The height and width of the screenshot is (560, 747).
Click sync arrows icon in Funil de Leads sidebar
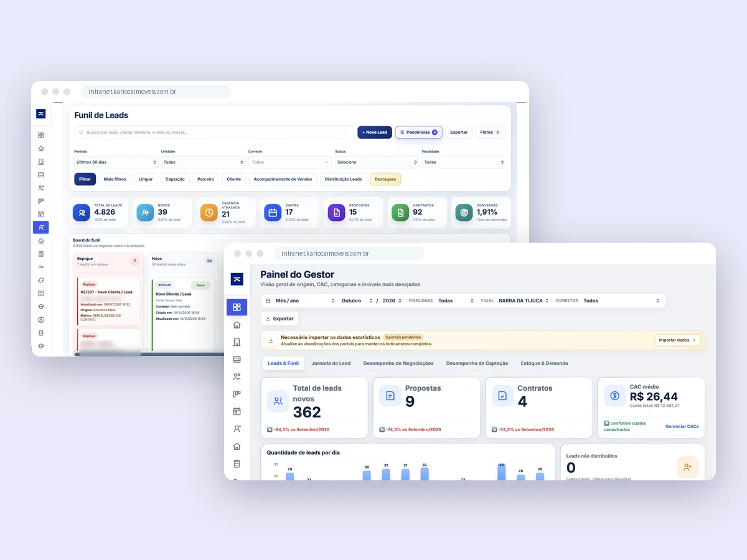coord(41,280)
